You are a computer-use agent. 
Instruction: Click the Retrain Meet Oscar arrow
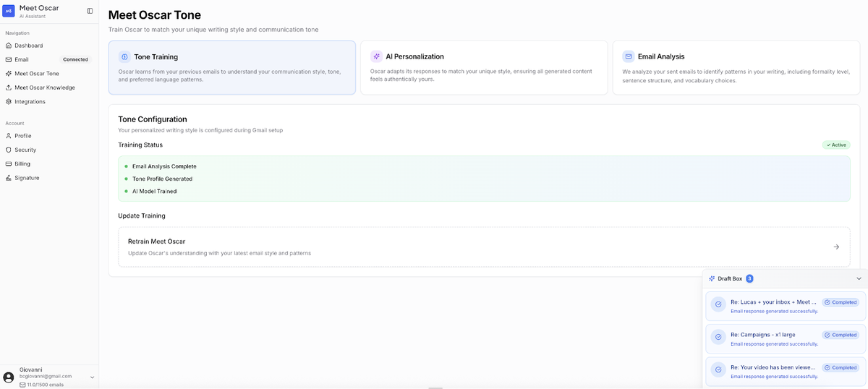pos(836,247)
